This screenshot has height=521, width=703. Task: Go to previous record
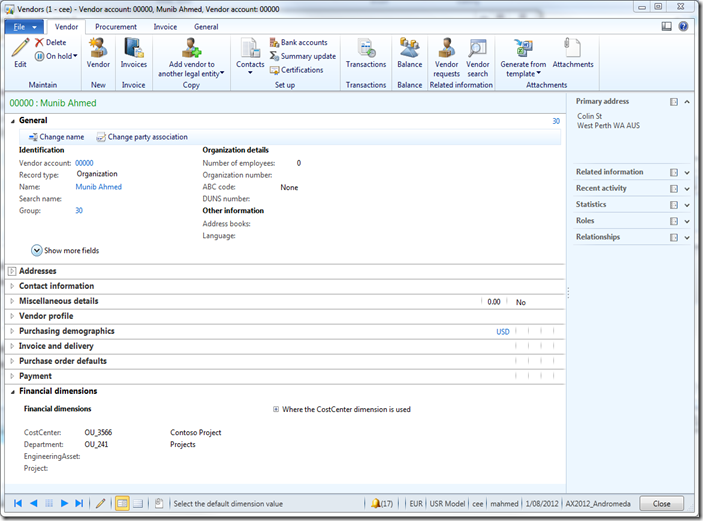pos(34,504)
